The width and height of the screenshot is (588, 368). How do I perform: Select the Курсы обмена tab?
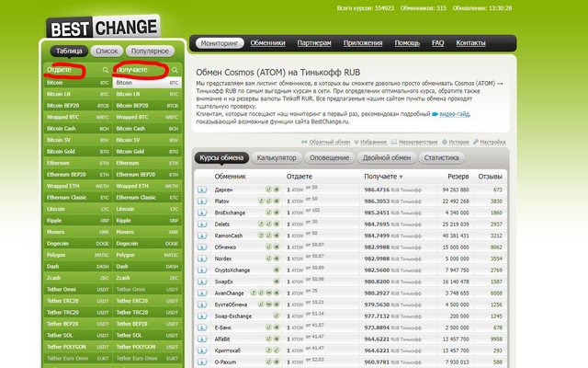click(221, 157)
